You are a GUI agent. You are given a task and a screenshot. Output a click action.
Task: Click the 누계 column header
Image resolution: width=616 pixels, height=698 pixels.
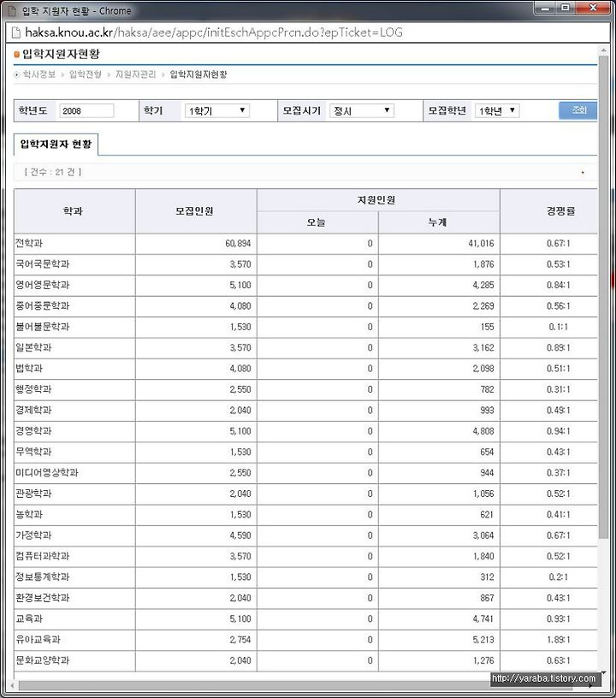point(439,222)
